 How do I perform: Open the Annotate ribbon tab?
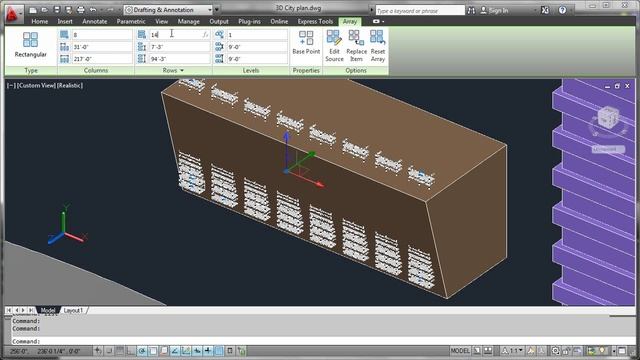tap(95, 21)
